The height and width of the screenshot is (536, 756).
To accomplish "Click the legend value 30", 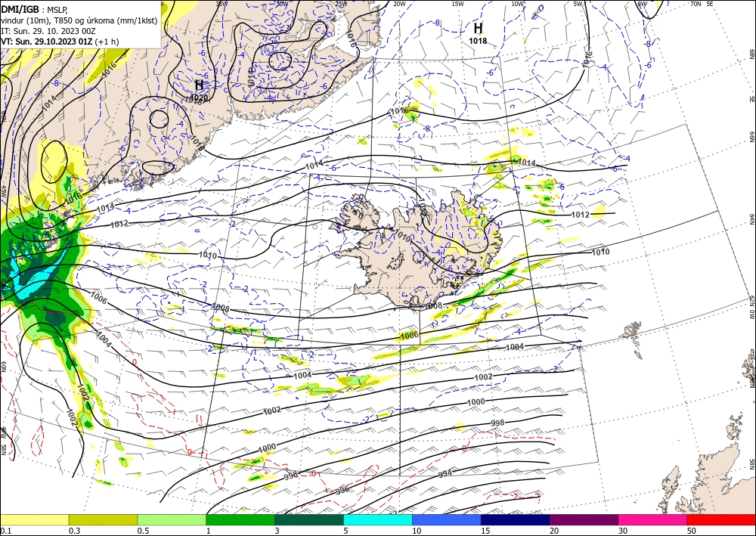I will tap(623, 531).
